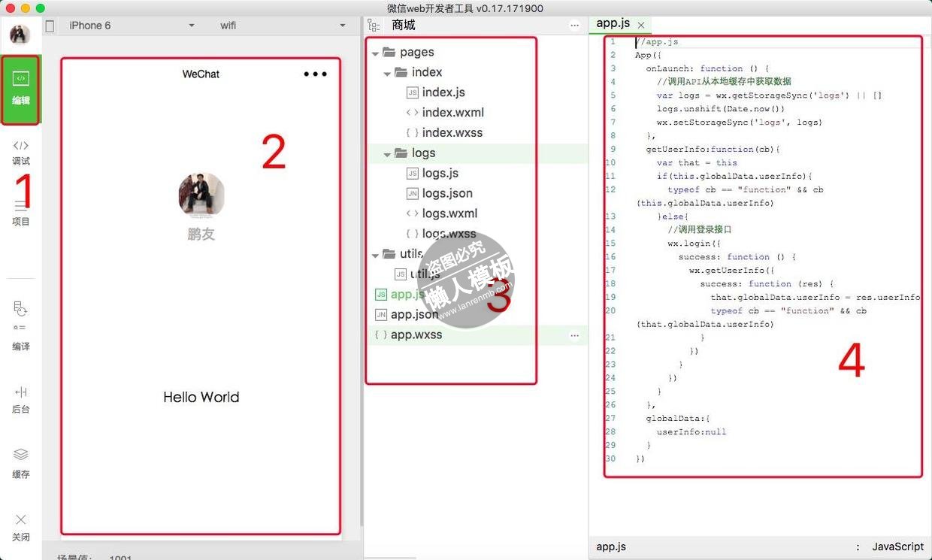
Task: Click the Hello World text in simulator
Action: tap(201, 398)
